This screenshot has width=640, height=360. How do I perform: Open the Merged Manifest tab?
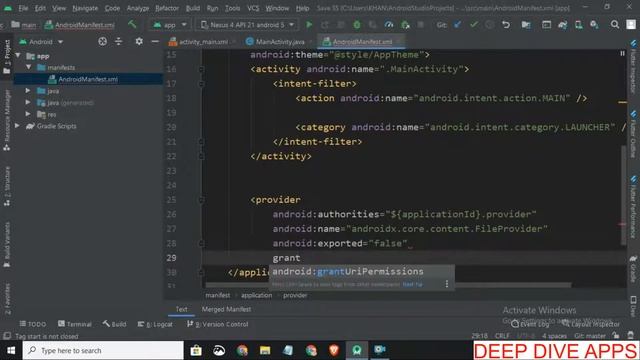point(226,309)
